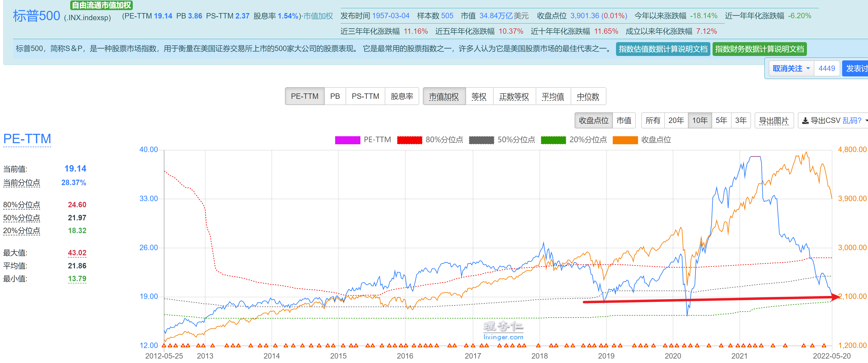
Task: Switch to the PB valuation tab
Action: click(334, 96)
